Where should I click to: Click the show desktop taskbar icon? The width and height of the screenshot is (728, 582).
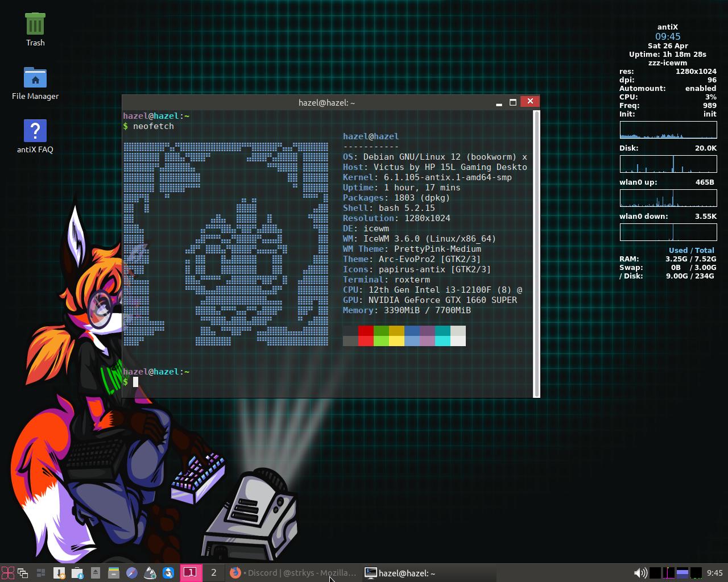coord(40,573)
